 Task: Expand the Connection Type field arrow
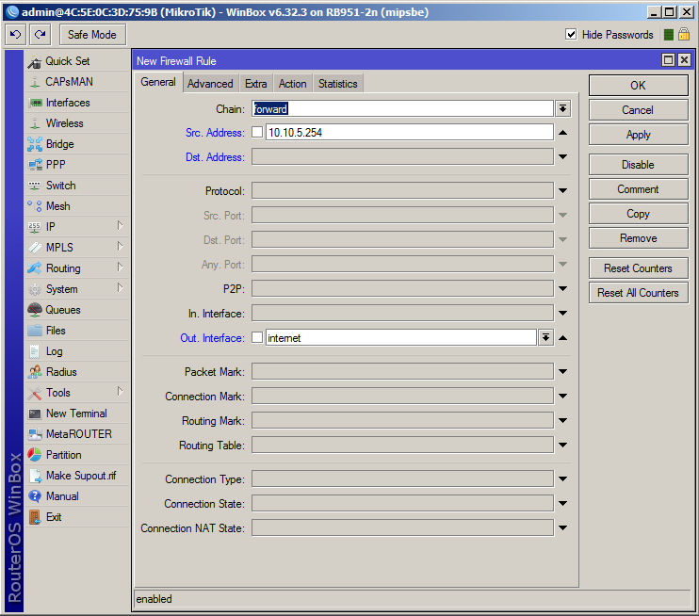563,479
